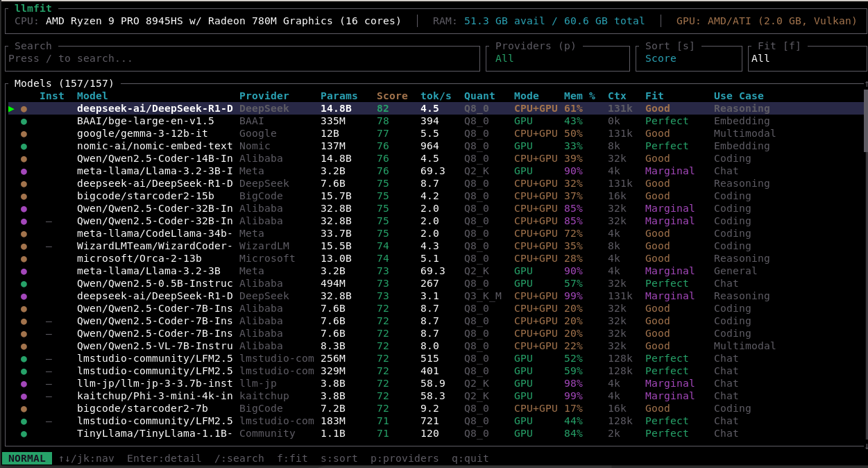Click the purple dot beside meta-llama/Llama-3.2-3B-I

(x=24, y=171)
